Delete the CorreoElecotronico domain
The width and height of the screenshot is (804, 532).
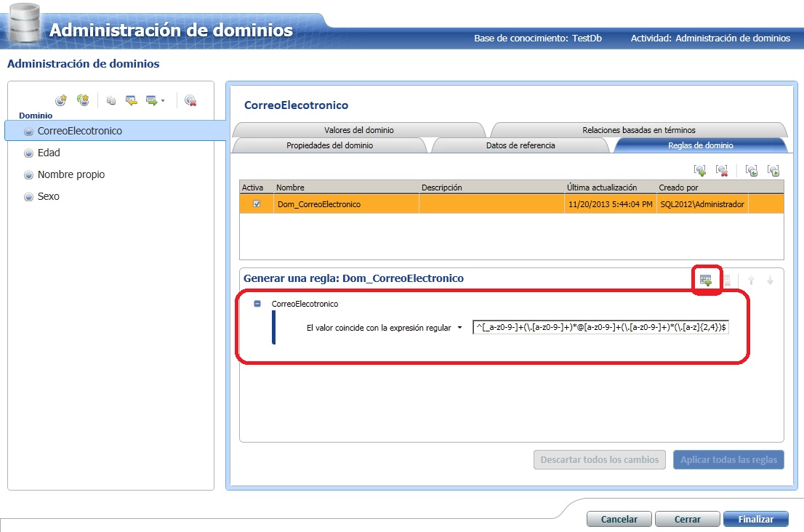(191, 100)
